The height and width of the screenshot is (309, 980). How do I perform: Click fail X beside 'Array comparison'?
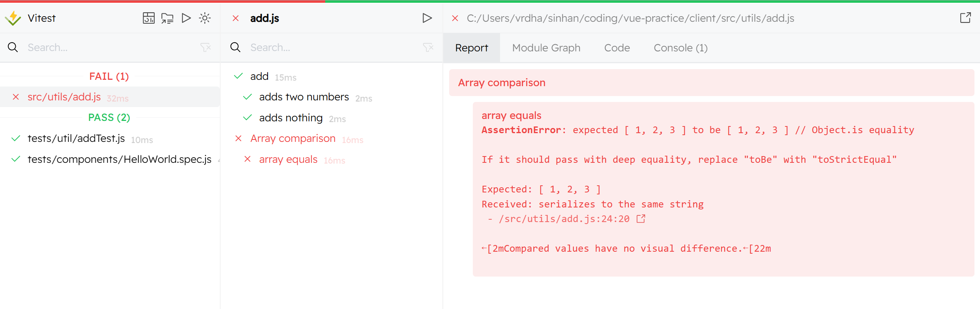point(238,138)
